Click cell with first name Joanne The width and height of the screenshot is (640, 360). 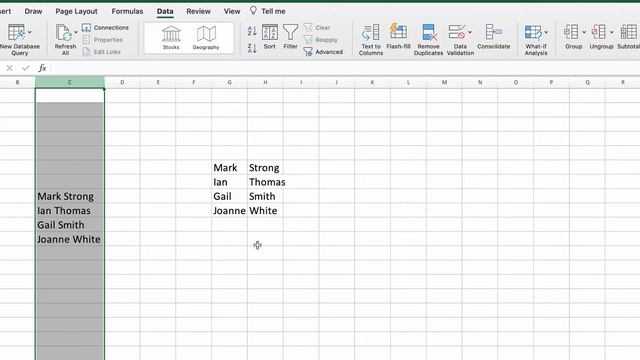[x=229, y=211]
